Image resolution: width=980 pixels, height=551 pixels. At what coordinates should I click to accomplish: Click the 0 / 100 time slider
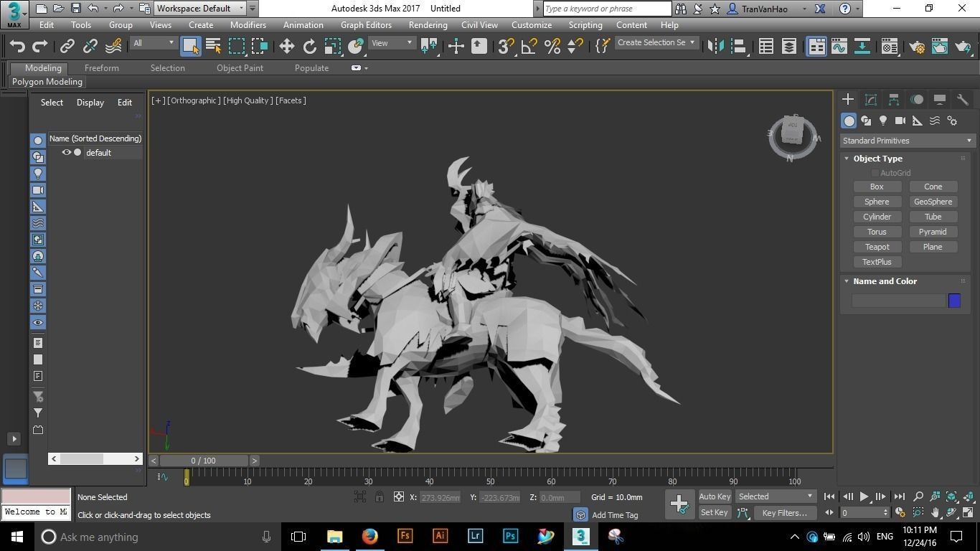point(204,461)
